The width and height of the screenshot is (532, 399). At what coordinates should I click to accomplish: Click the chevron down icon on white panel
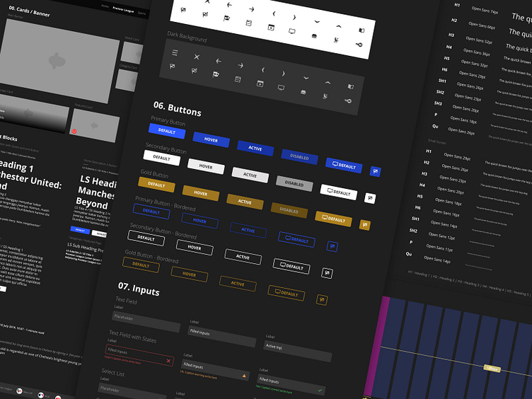pyautogui.click(x=317, y=22)
